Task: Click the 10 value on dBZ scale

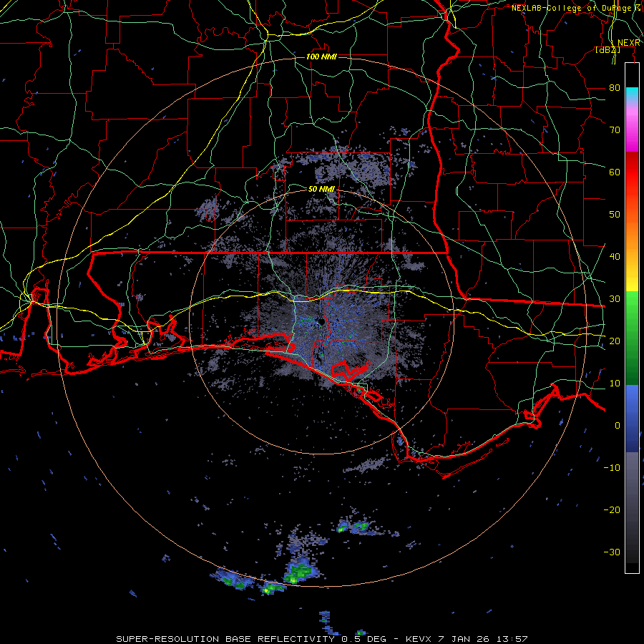Action: click(615, 384)
